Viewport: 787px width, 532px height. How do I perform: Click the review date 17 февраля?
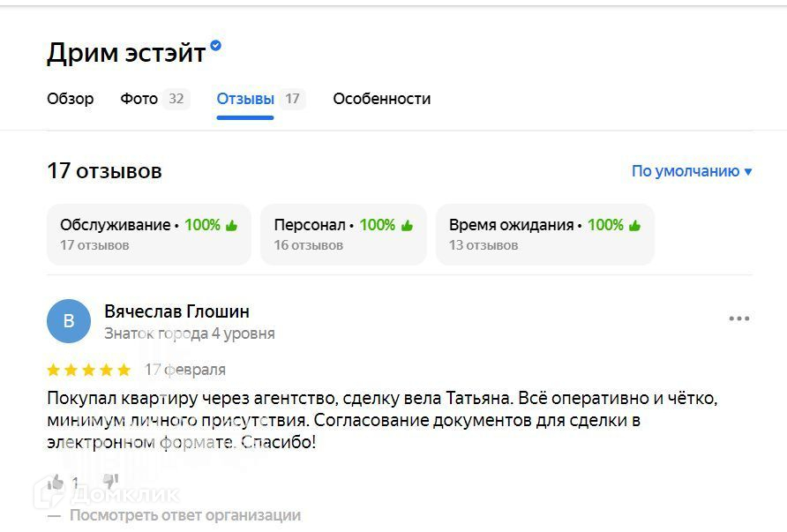pyautogui.click(x=184, y=370)
